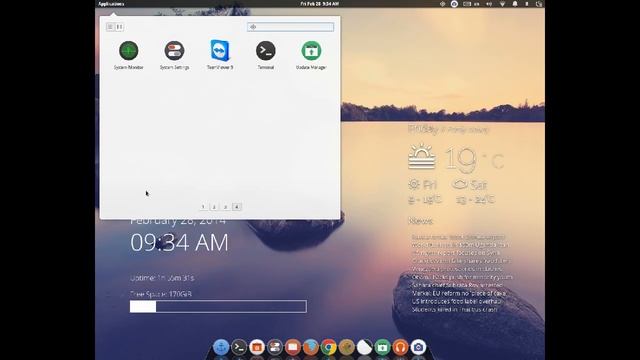The image size is (640, 360).
Task: Open Terminal from the dock
Action: (x=239, y=347)
